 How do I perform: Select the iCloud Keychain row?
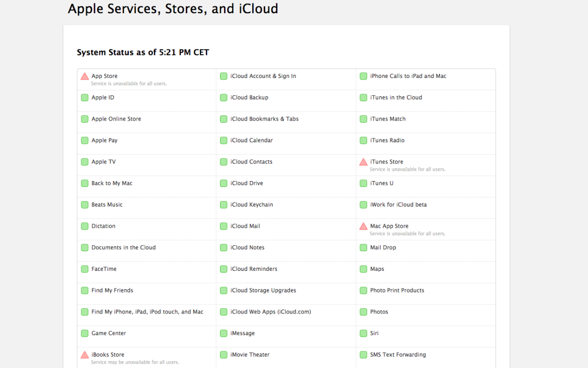pyautogui.click(x=252, y=205)
